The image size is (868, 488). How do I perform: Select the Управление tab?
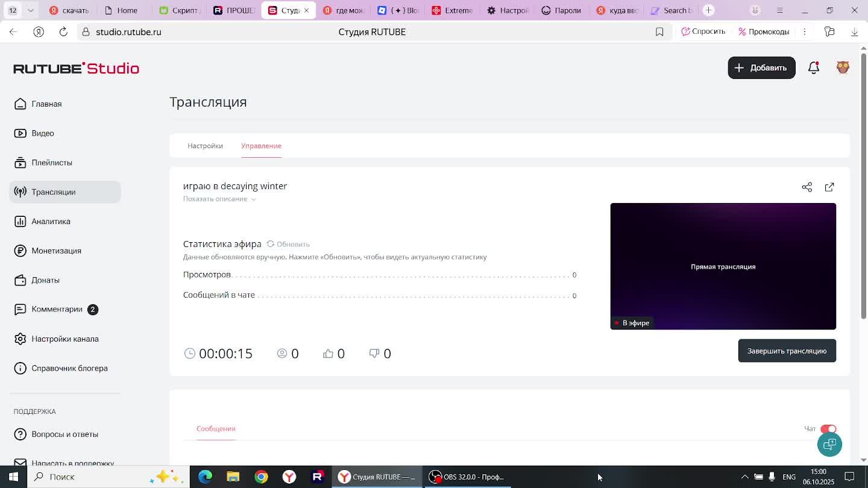261,146
